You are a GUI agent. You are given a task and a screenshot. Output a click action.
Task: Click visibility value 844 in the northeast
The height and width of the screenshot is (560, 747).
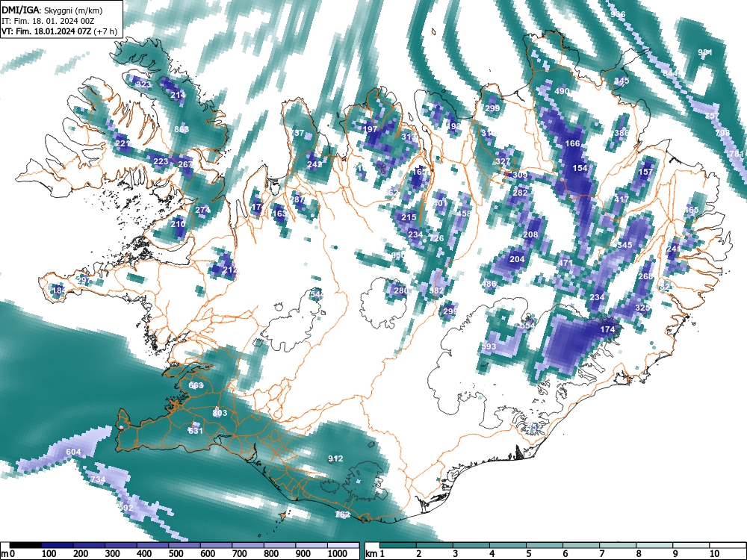pos(670,73)
